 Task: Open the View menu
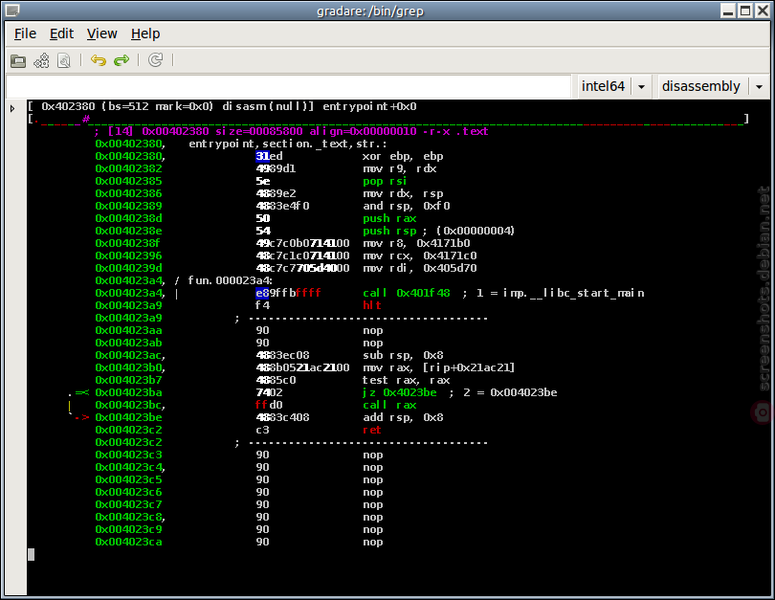(x=102, y=34)
